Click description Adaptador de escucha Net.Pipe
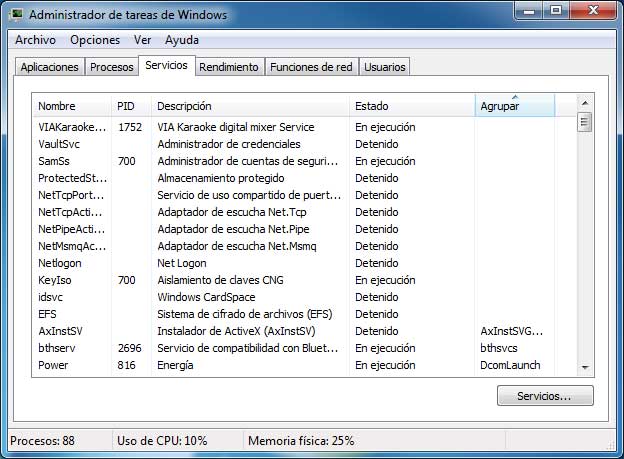The width and height of the screenshot is (624, 459). (233, 229)
